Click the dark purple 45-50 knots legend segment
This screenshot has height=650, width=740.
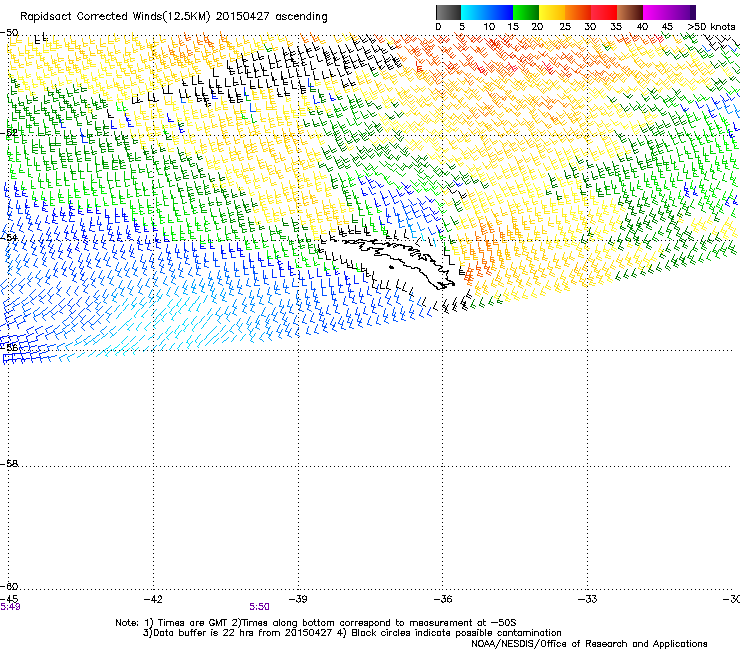pyautogui.click(x=682, y=12)
